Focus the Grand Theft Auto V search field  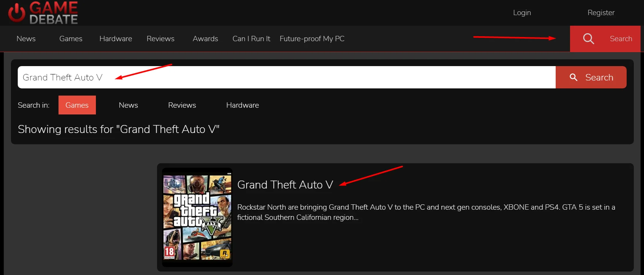point(287,77)
